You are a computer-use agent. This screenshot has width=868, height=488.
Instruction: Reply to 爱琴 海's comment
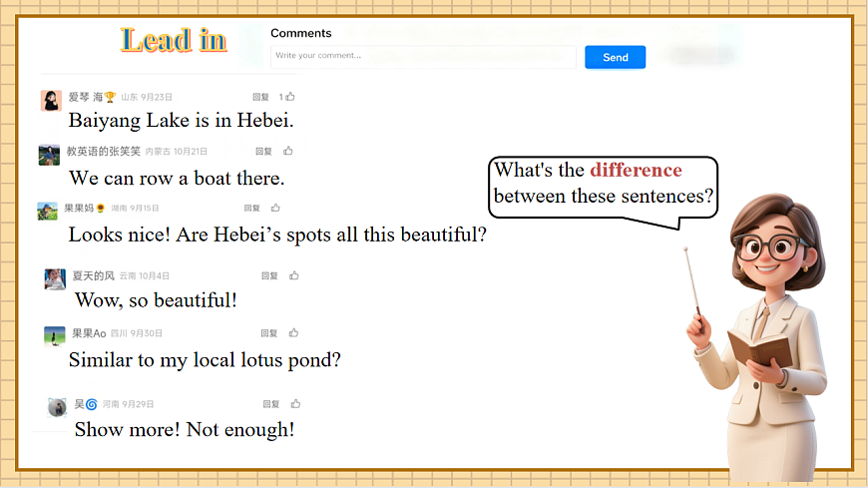(260, 97)
